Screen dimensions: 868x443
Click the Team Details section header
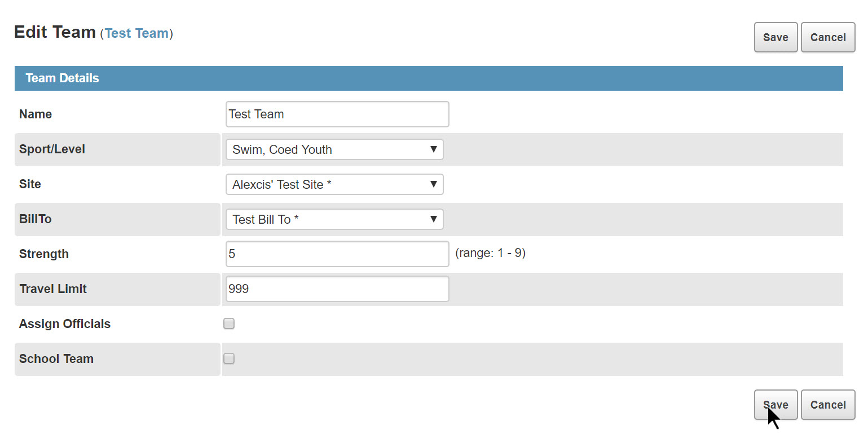[x=62, y=78]
